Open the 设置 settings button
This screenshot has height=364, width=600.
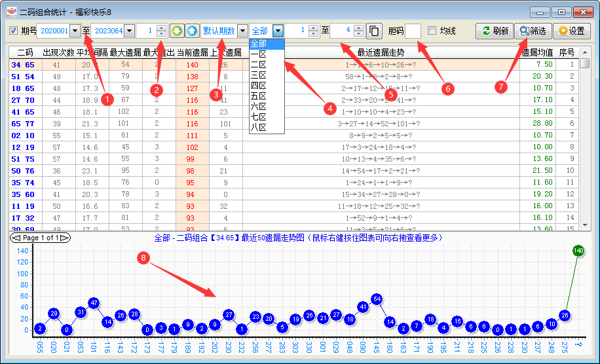point(571,31)
